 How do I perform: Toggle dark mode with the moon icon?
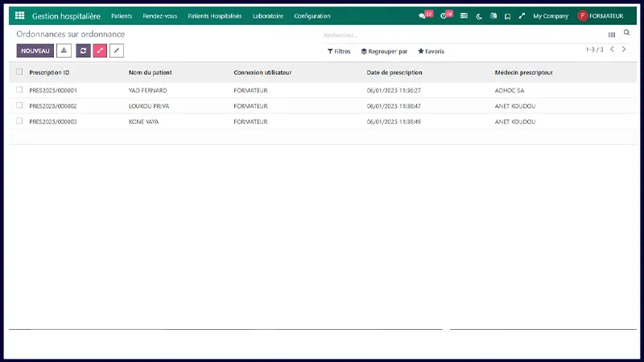click(x=479, y=16)
